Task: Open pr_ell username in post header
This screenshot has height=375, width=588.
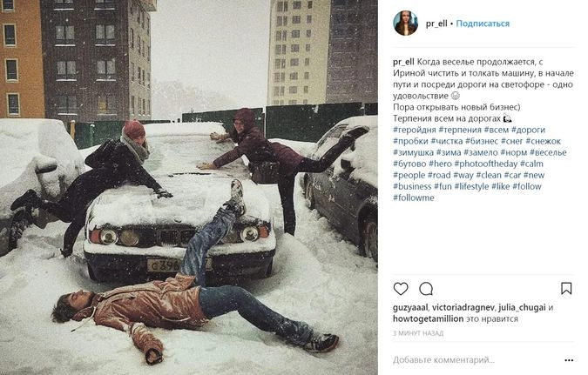Action: coord(436,23)
